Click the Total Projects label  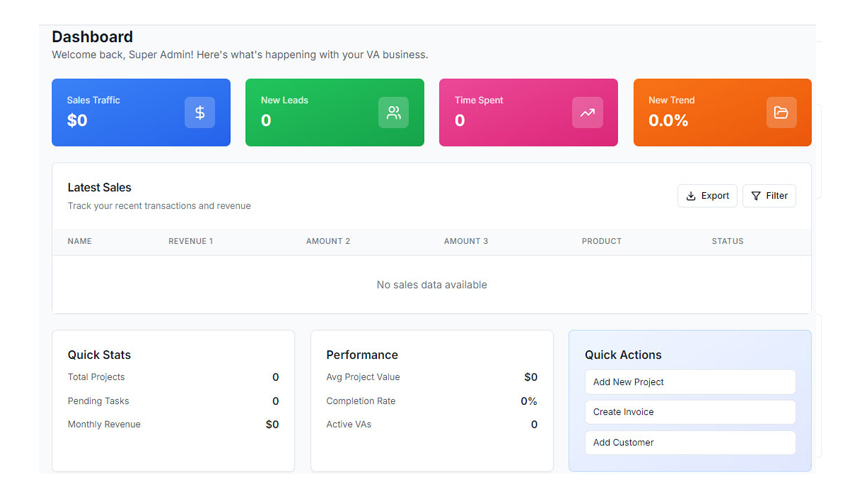pyautogui.click(x=96, y=377)
